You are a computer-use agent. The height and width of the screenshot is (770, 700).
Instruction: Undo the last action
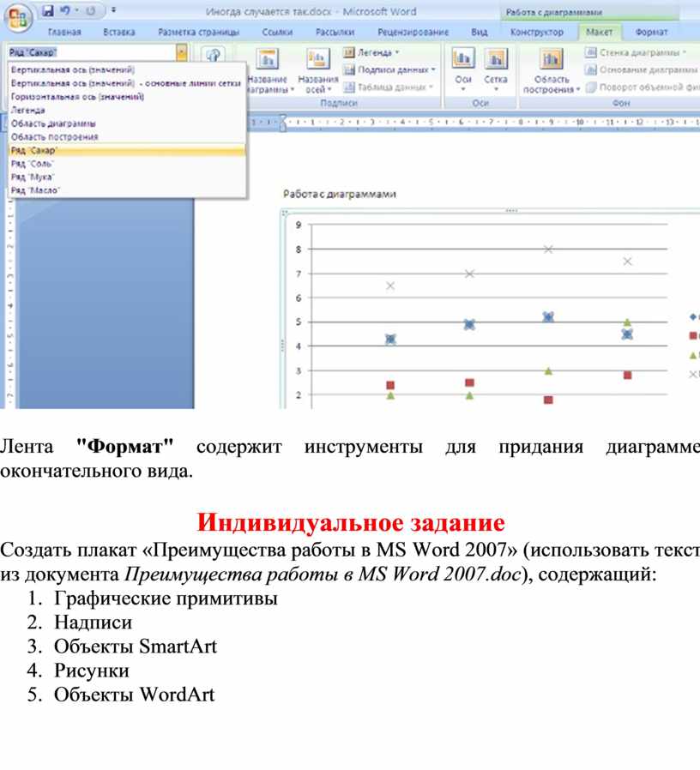pyautogui.click(x=65, y=10)
